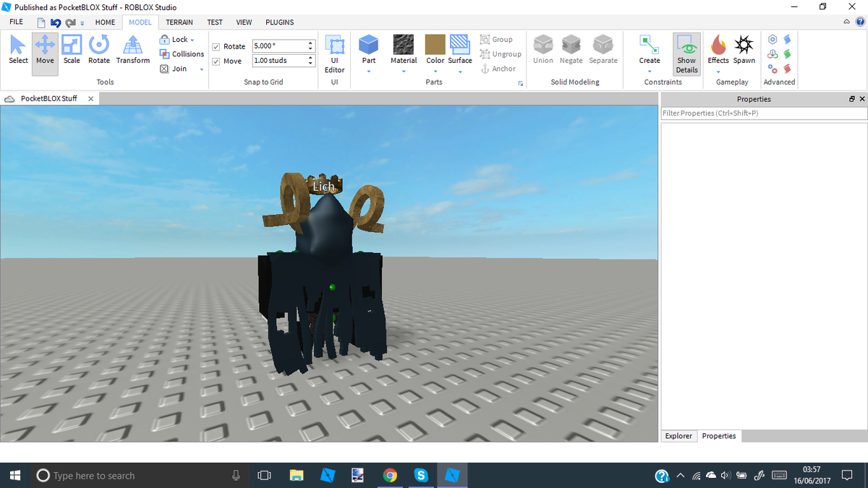The width and height of the screenshot is (868, 488).
Task: Add a Spawn location
Action: pos(744,49)
